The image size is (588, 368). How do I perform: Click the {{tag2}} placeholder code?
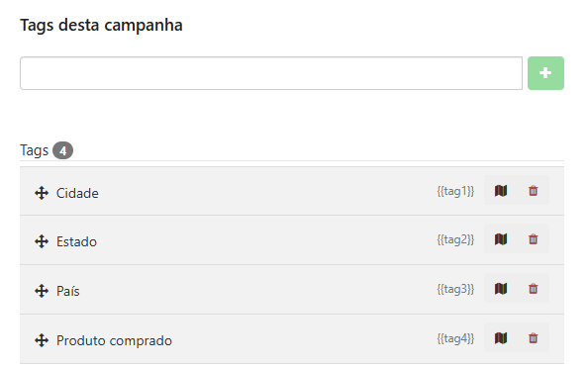pos(455,239)
